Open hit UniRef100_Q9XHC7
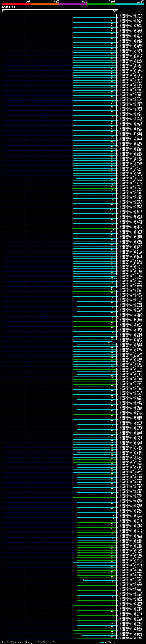 pos(131,15)
